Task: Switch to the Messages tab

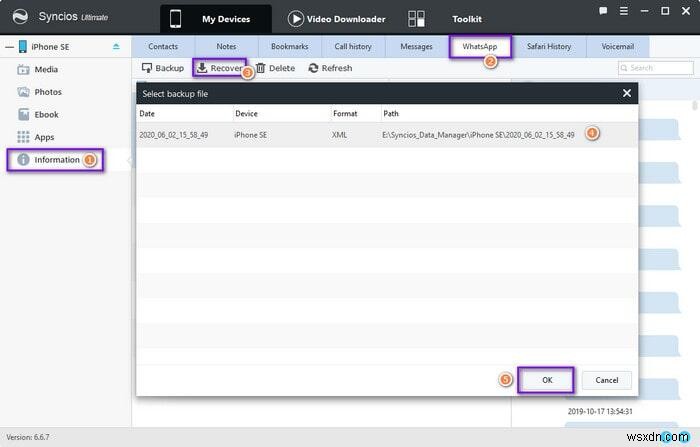Action: pos(417,46)
